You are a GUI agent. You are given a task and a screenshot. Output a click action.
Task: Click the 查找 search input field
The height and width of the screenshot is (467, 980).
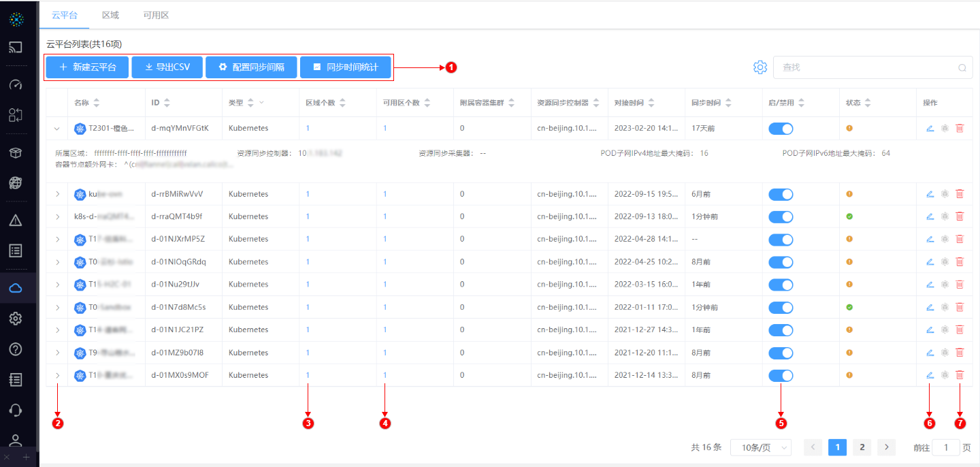coord(868,67)
